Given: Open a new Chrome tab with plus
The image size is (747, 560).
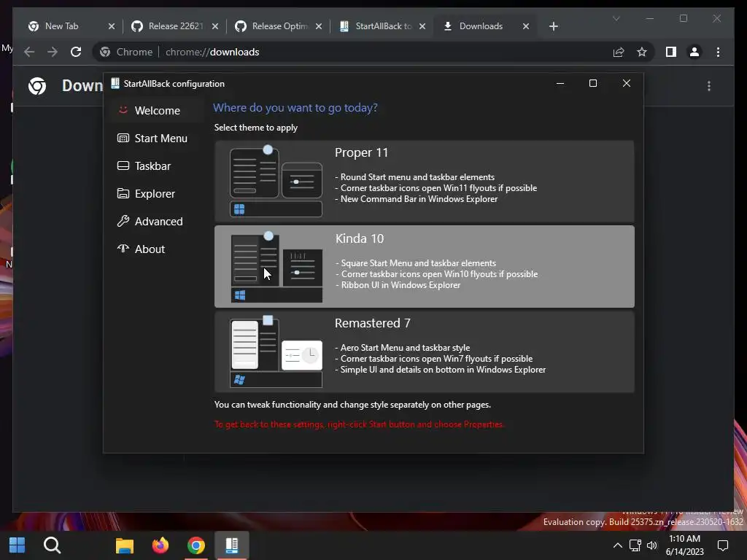Looking at the screenshot, I should pos(553,26).
